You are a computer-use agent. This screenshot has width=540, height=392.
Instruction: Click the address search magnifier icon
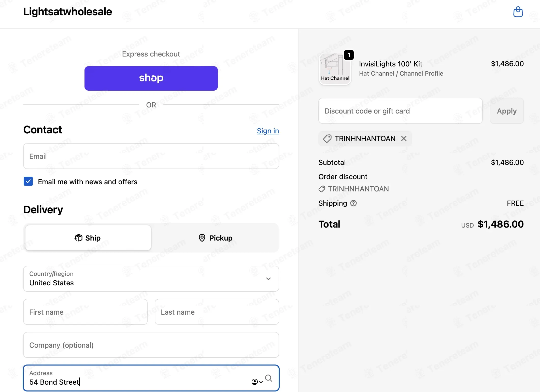(x=268, y=378)
